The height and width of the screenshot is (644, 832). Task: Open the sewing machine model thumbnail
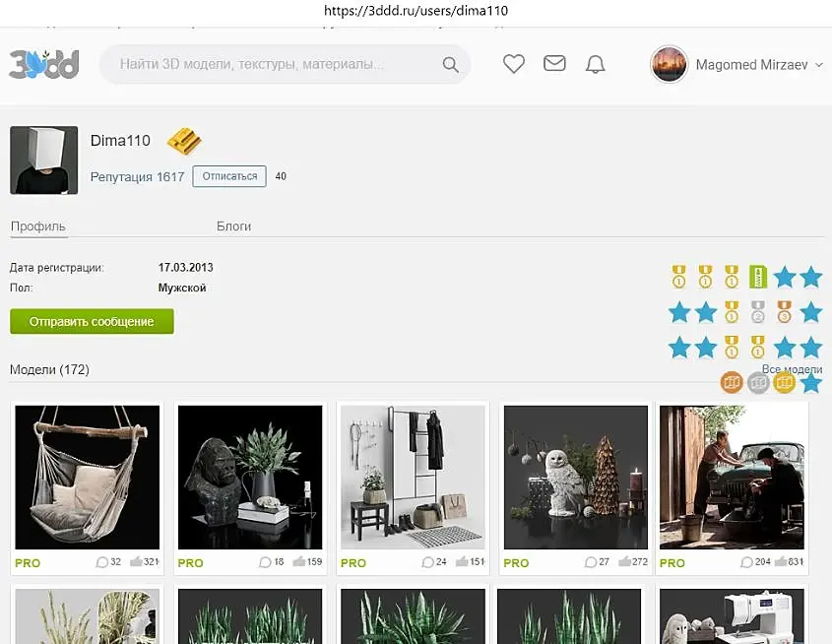point(732,616)
